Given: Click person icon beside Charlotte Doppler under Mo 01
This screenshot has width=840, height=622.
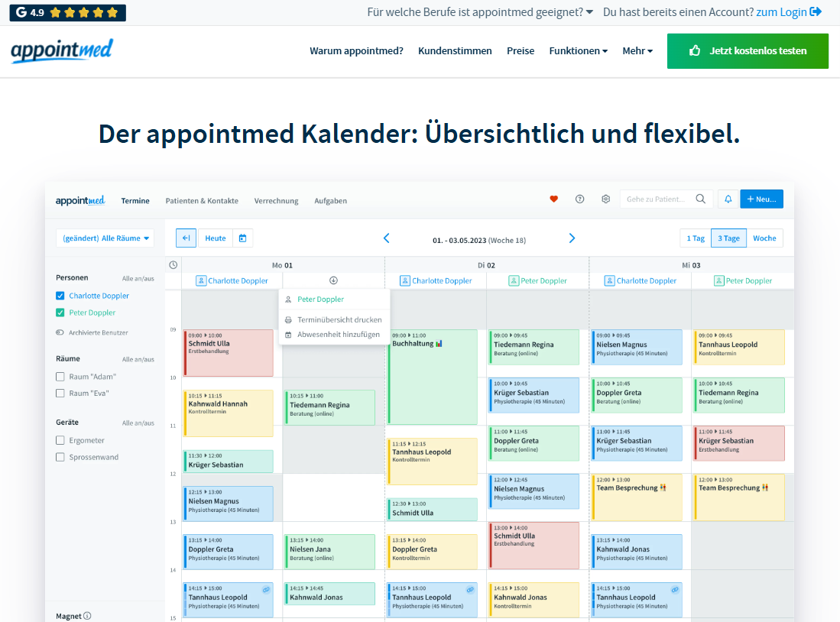Looking at the screenshot, I should point(201,280).
